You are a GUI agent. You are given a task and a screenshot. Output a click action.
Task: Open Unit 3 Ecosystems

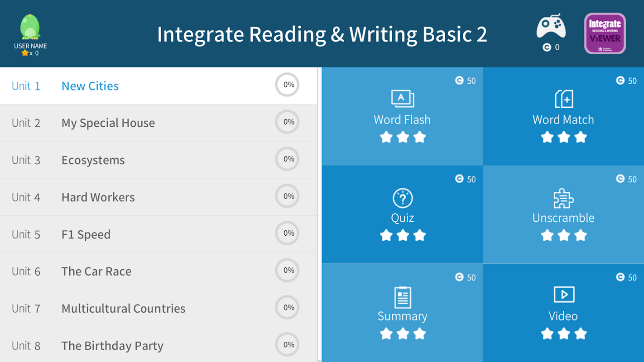pos(93,160)
